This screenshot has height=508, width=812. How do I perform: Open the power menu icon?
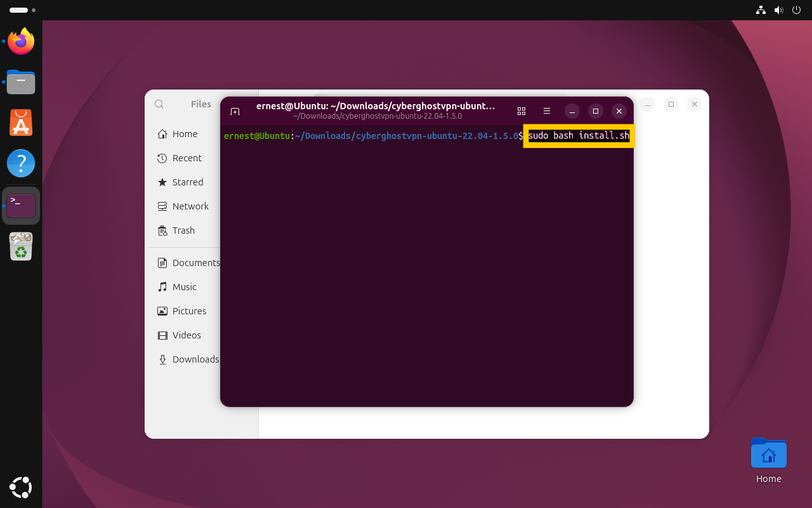pyautogui.click(x=796, y=10)
